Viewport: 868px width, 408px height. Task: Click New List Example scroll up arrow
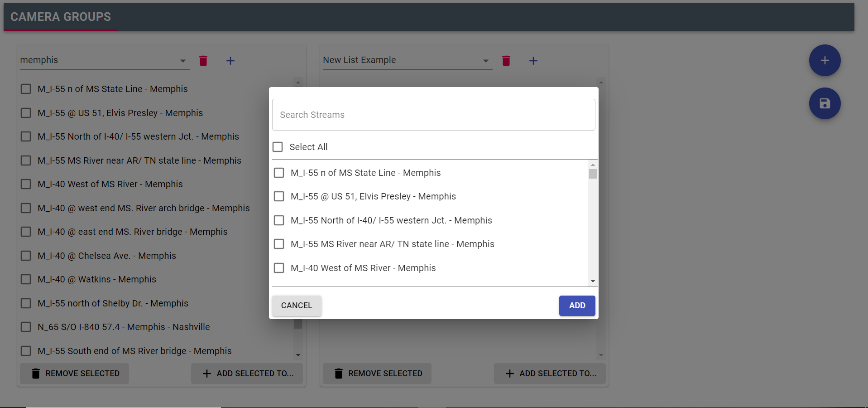(x=601, y=82)
